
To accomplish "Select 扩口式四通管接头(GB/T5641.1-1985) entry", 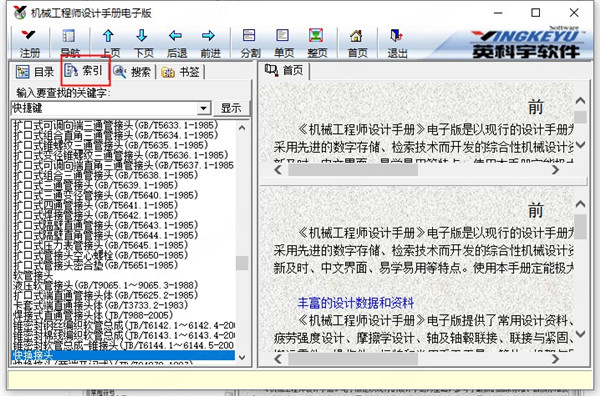I will (96, 205).
